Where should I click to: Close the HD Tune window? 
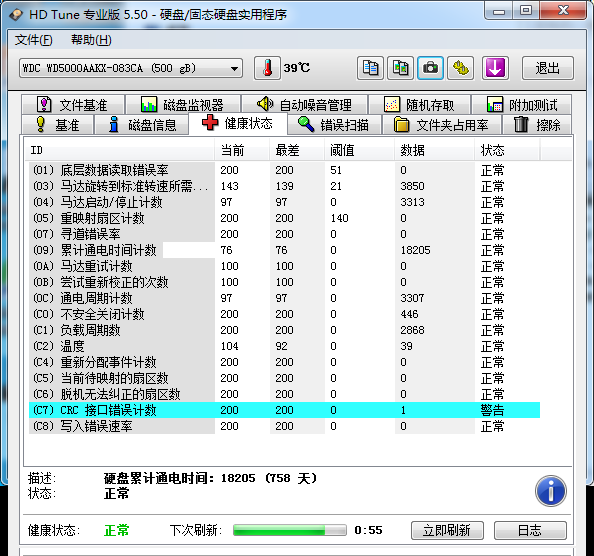pos(563,10)
